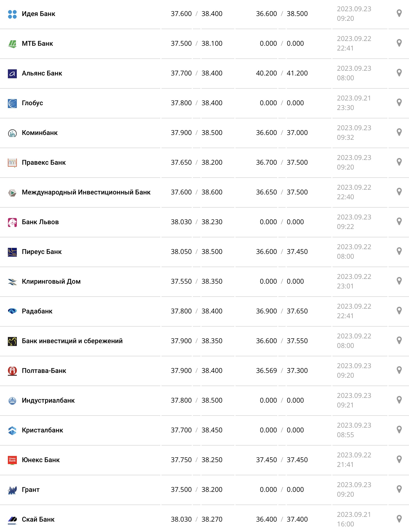This screenshot has width=409, height=532.
Task: Open the Клиринговый Дом bank link
Action: click(51, 281)
